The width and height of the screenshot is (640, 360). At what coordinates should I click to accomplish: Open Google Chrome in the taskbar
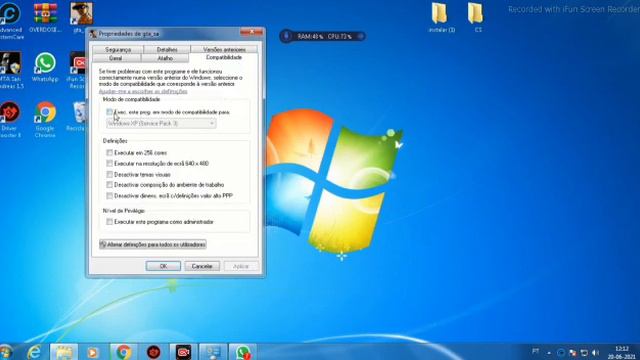click(123, 352)
